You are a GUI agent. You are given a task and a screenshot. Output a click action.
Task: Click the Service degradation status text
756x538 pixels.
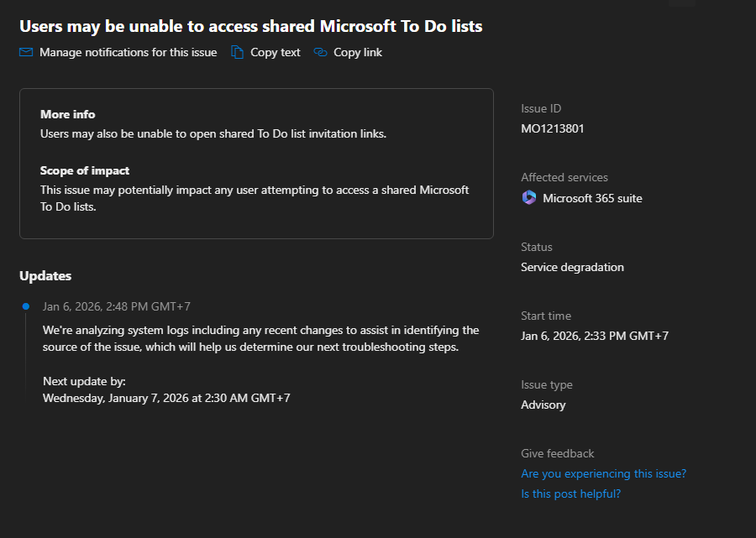(572, 267)
